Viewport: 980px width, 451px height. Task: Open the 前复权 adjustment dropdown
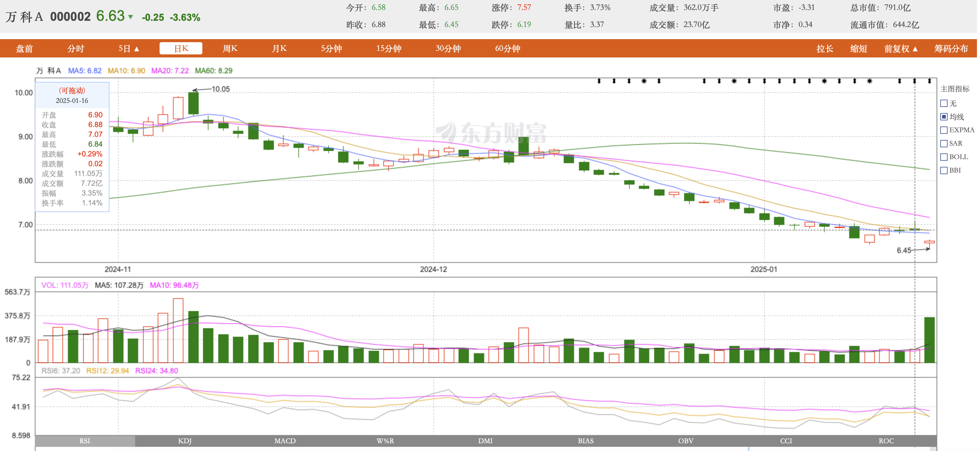pyautogui.click(x=901, y=49)
